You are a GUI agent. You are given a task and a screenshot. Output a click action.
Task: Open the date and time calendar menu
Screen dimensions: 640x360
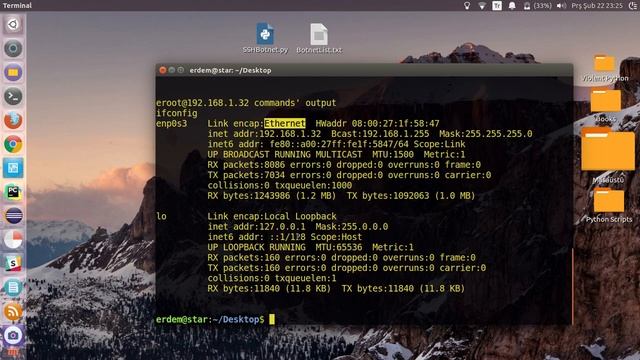point(597,5)
